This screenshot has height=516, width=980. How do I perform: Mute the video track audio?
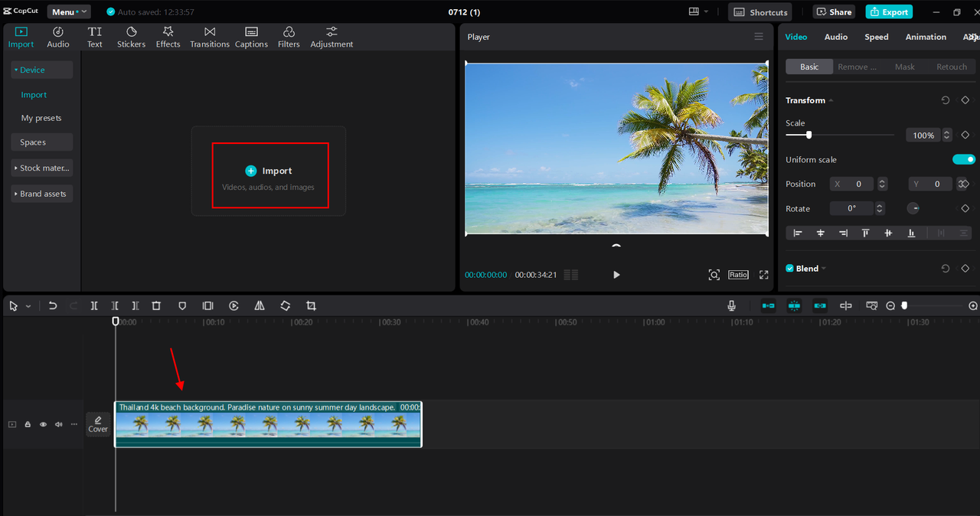(x=58, y=424)
